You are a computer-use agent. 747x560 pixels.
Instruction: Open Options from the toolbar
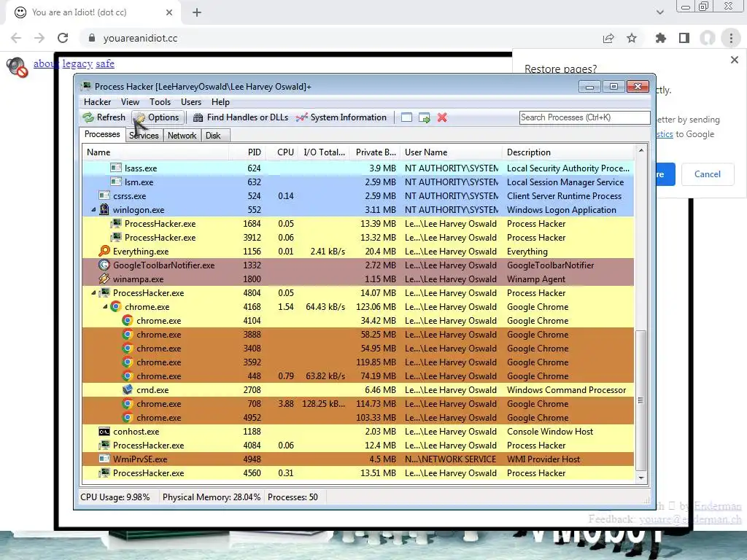pos(158,117)
